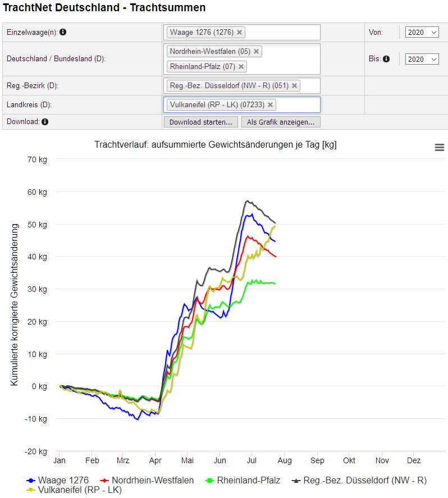This screenshot has width=448, height=498.
Task: Click Als Grafik anzeigen button
Action: (x=281, y=122)
